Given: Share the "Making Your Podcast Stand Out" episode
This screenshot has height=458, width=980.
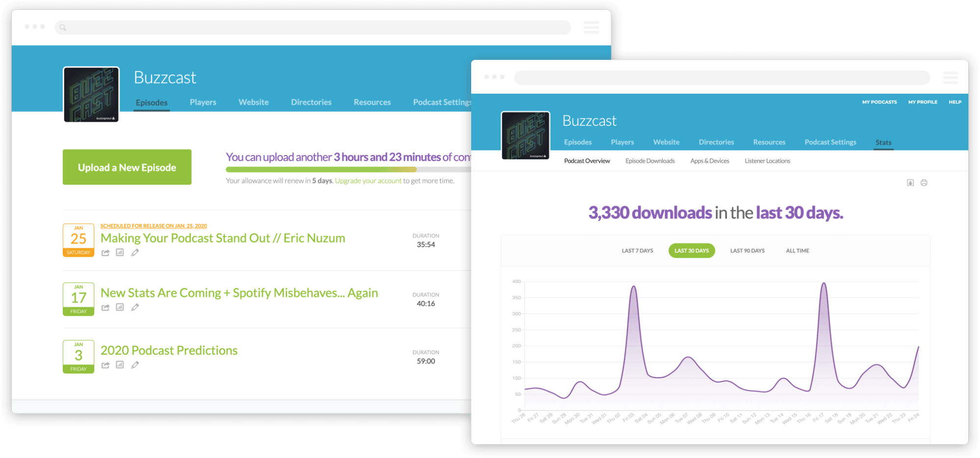Looking at the screenshot, I should pos(105,252).
